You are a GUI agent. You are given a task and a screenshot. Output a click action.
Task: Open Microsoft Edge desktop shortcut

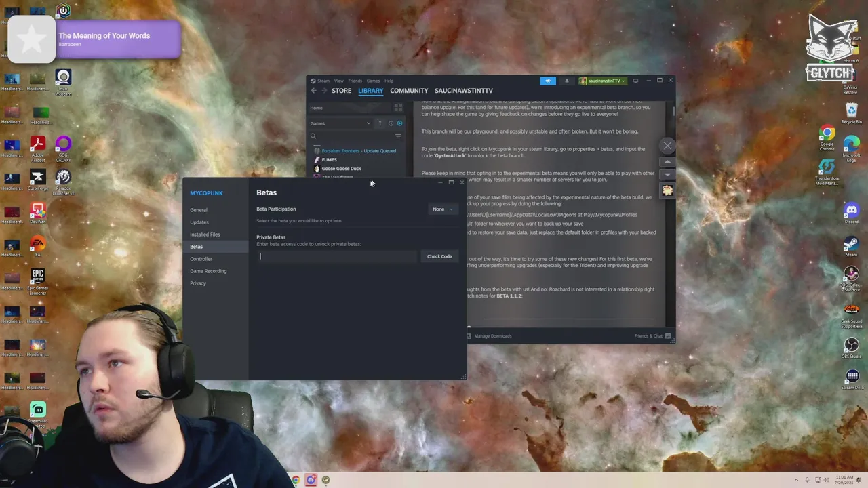coord(852,148)
